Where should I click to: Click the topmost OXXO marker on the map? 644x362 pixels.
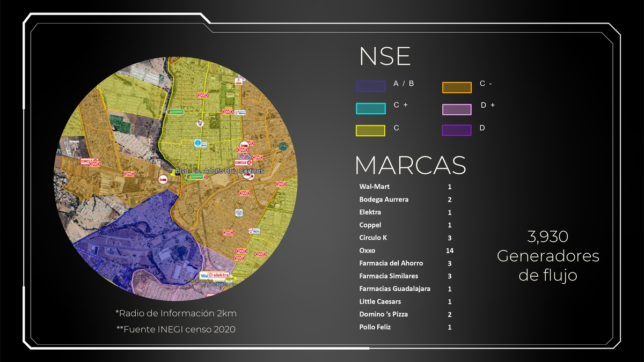pyautogui.click(x=202, y=95)
